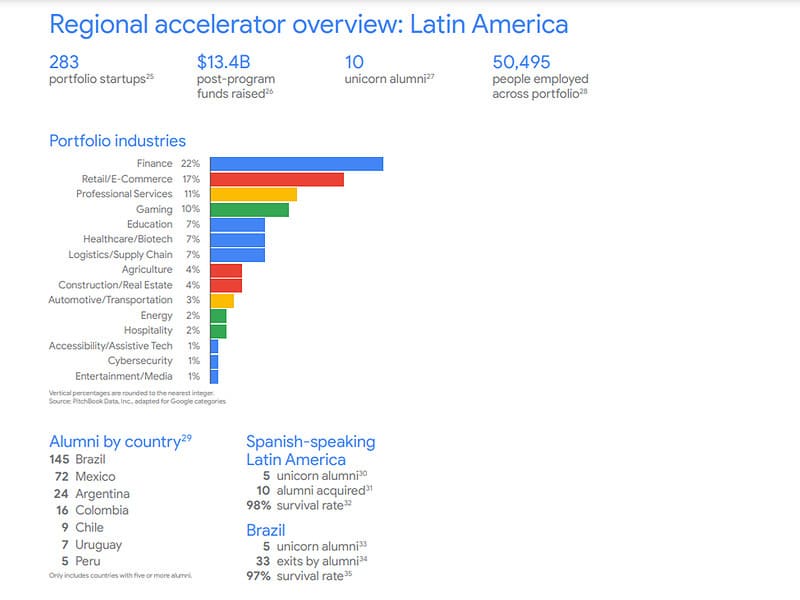Click the '98% survival rate' line
Image resolution: width=800 pixels, height=600 pixels.
point(299,506)
